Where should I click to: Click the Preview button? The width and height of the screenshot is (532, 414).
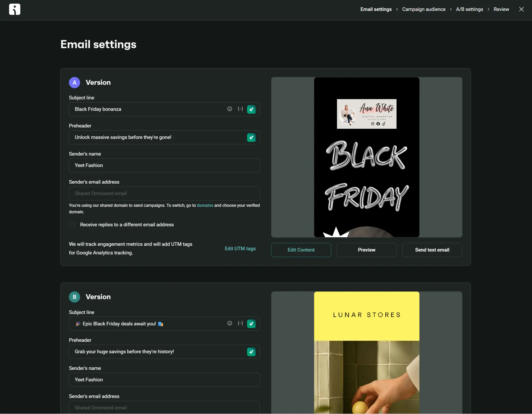(366, 250)
